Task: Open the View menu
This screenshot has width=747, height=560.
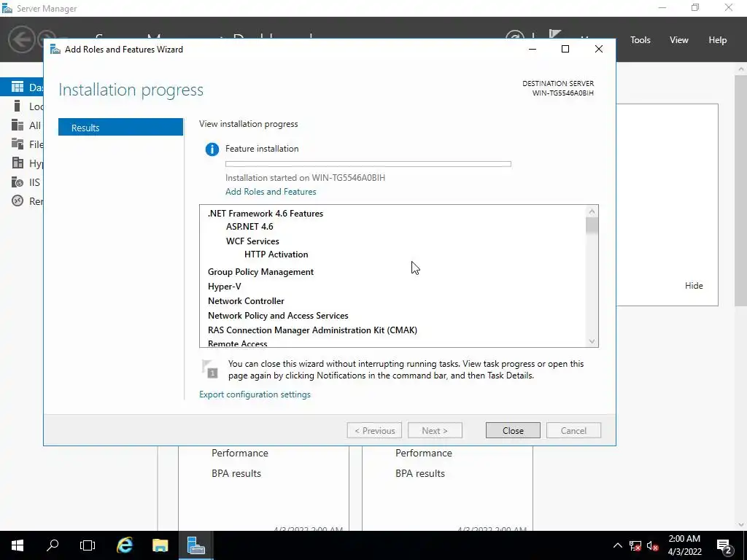Action: tap(679, 40)
